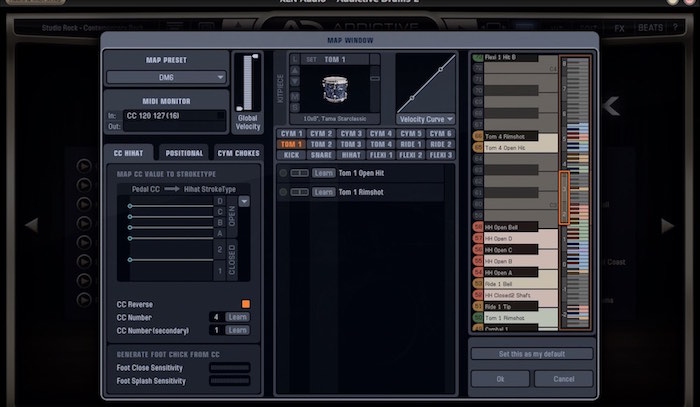The width and height of the screenshot is (700, 407).
Task: Open the Hihat StrokeType dropdown arrow
Action: pos(244,202)
